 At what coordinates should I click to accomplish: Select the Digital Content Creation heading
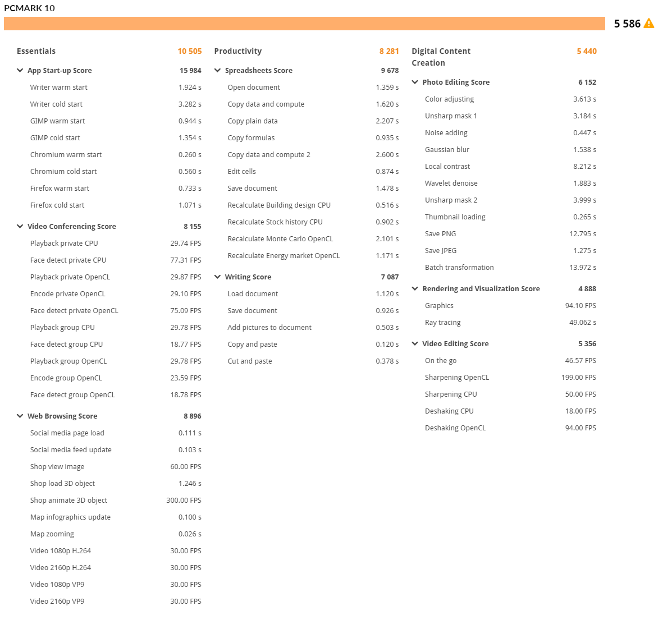pyautogui.click(x=441, y=57)
